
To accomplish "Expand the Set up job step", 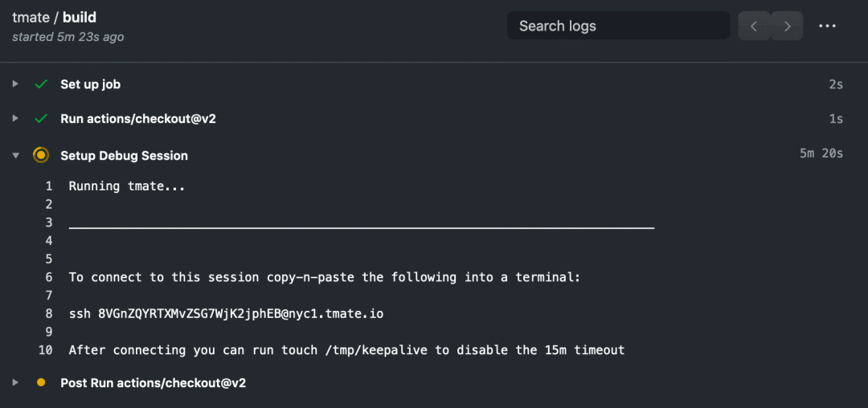I will [x=15, y=84].
